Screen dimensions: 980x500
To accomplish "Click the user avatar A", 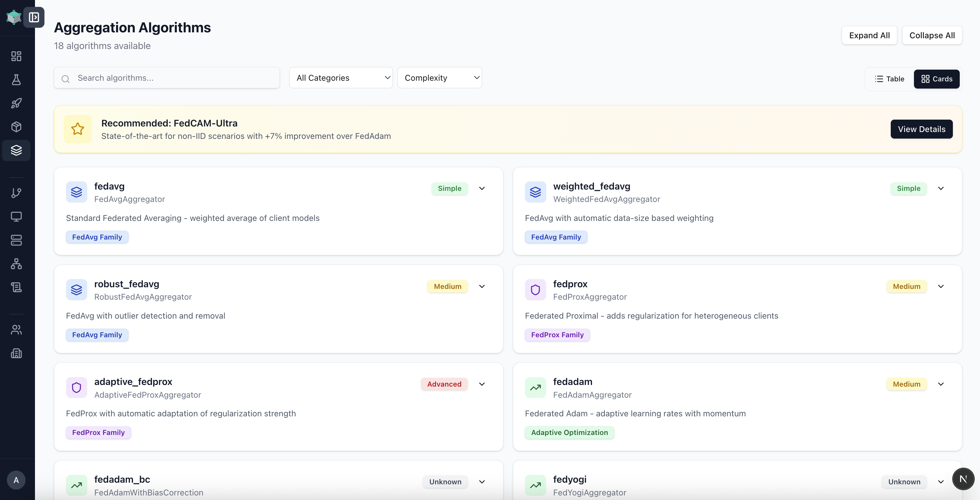I will pyautogui.click(x=16, y=480).
